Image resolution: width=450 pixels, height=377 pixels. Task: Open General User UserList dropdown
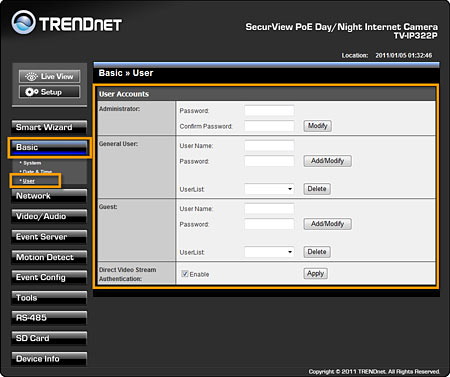point(269,189)
